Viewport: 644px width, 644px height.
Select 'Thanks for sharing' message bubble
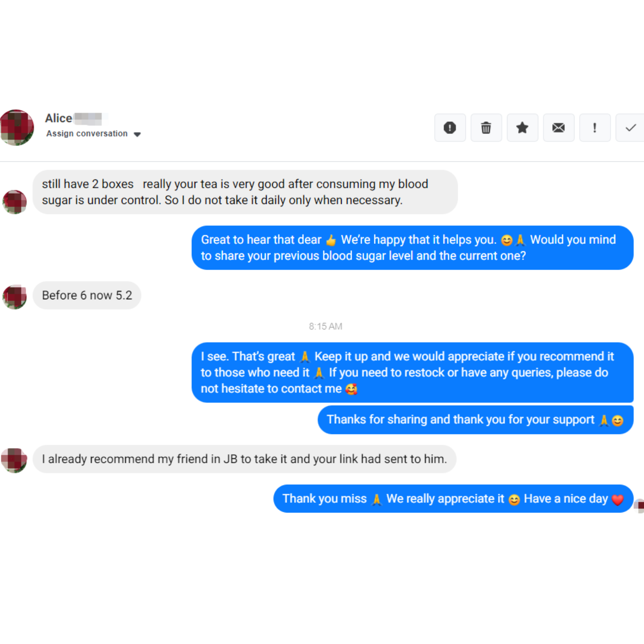pos(476,420)
